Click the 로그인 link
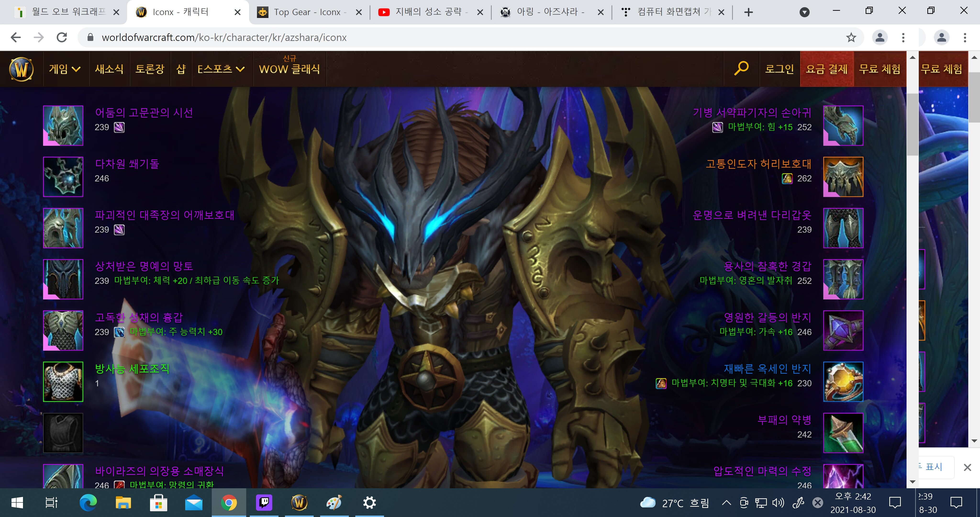Viewport: 980px width, 517px height. coord(779,69)
